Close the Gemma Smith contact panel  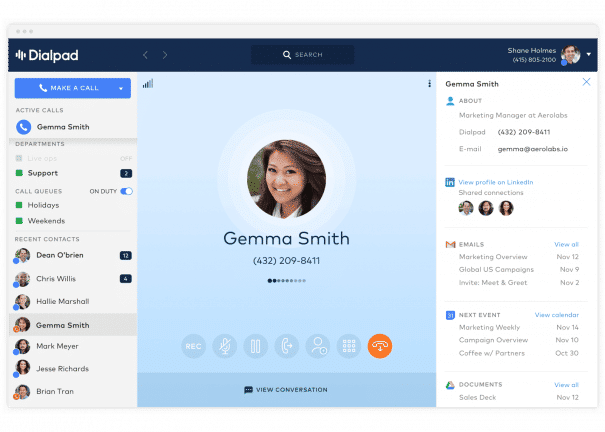coord(586,82)
